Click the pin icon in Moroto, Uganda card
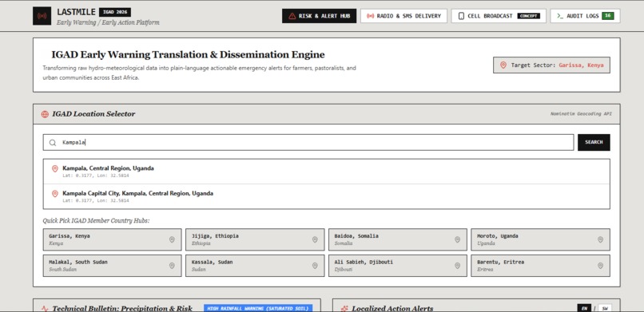 coord(600,239)
